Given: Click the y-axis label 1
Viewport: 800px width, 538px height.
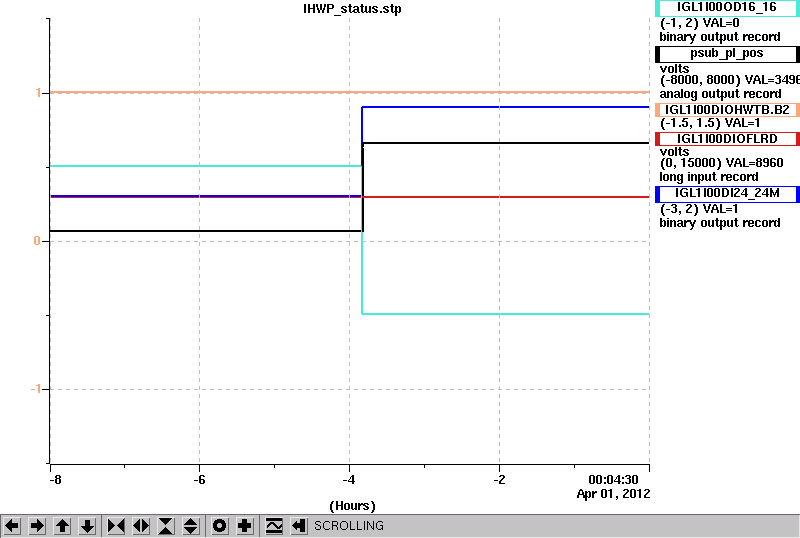Looking at the screenshot, I should click(x=38, y=93).
